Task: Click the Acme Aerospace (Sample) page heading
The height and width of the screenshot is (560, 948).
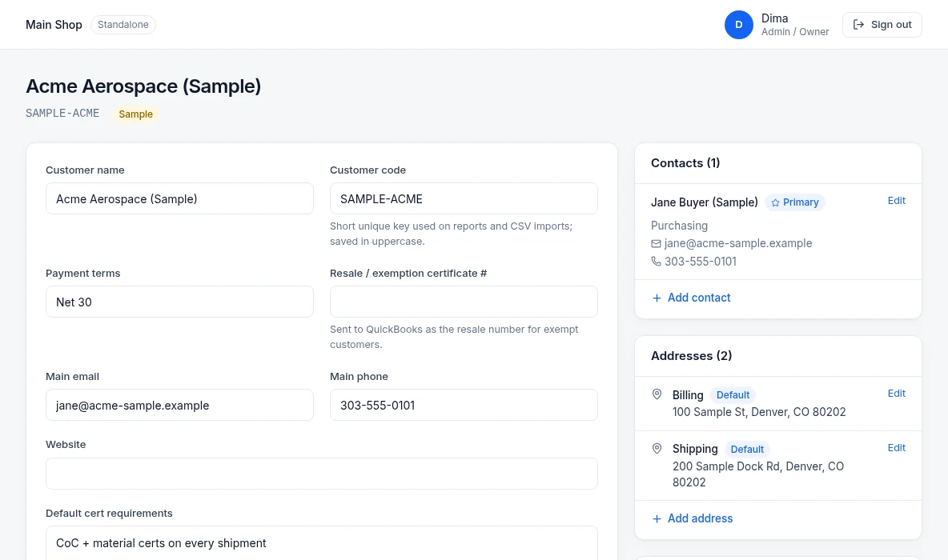Action: [143, 86]
